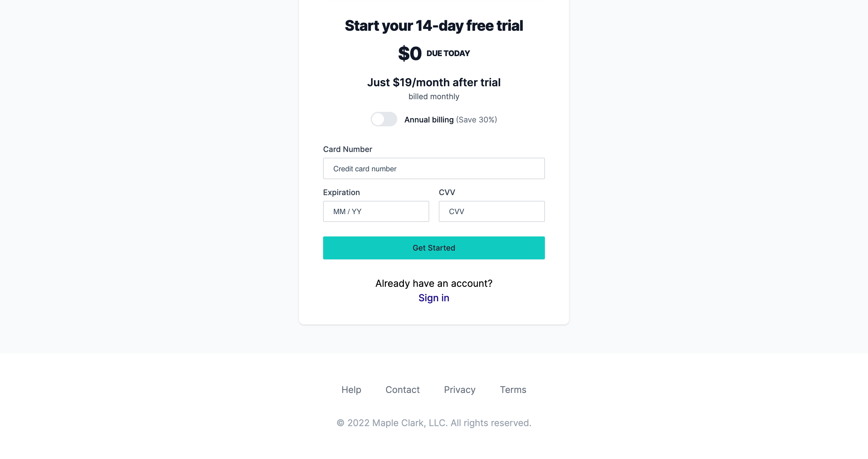This screenshot has height=459, width=868.
Task: Select the MM / YY expiration field
Action: pos(376,211)
